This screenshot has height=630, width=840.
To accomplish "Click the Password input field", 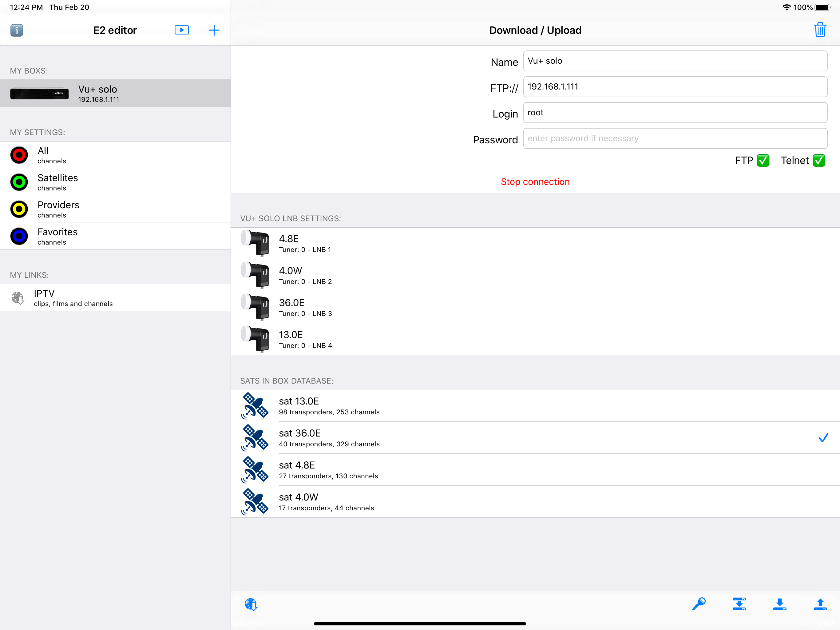I will click(x=675, y=138).
